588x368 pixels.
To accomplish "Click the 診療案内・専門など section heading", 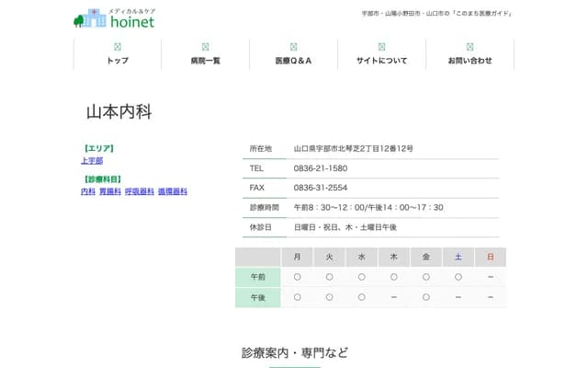I will [295, 352].
